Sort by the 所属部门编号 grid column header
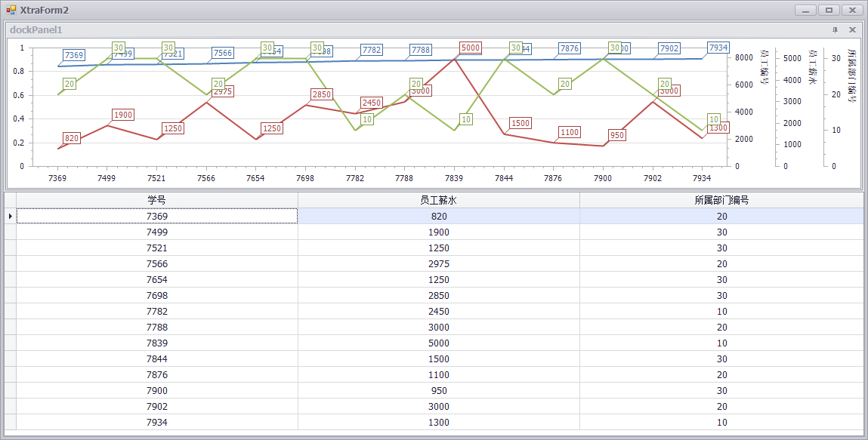868x440 pixels. pos(721,200)
